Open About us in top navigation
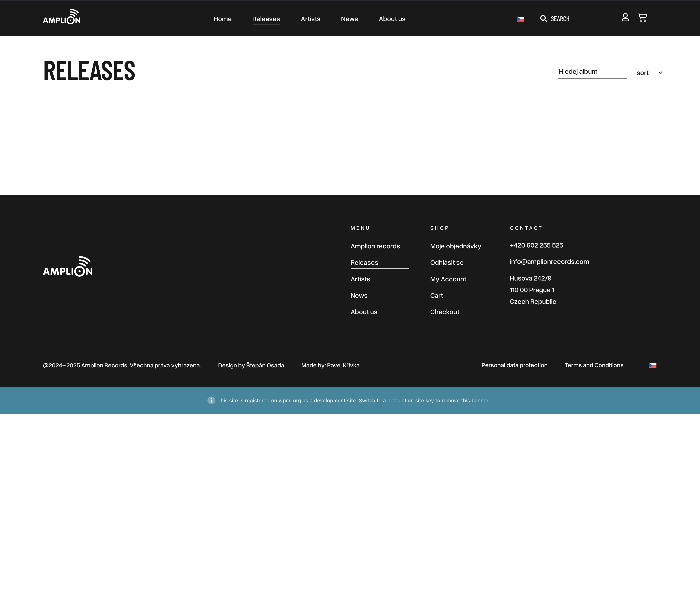This screenshot has width=700, height=605. 392,19
